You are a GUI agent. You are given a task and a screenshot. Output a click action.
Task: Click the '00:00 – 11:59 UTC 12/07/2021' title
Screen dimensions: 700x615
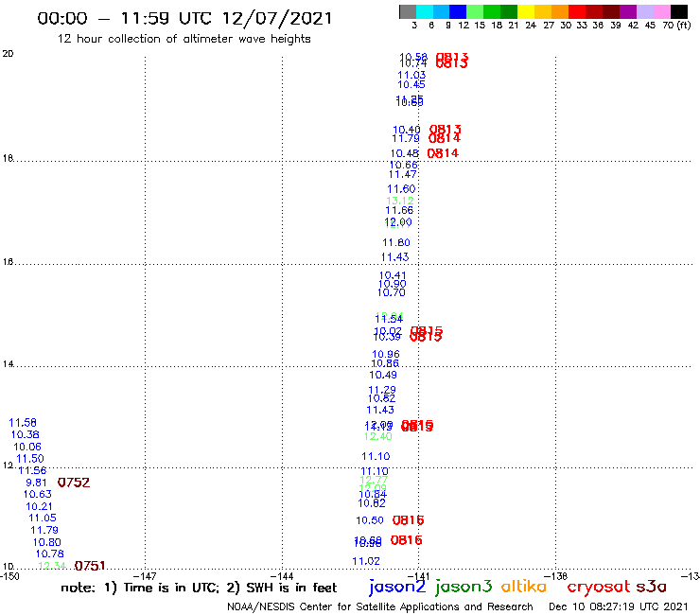pyautogui.click(x=184, y=18)
